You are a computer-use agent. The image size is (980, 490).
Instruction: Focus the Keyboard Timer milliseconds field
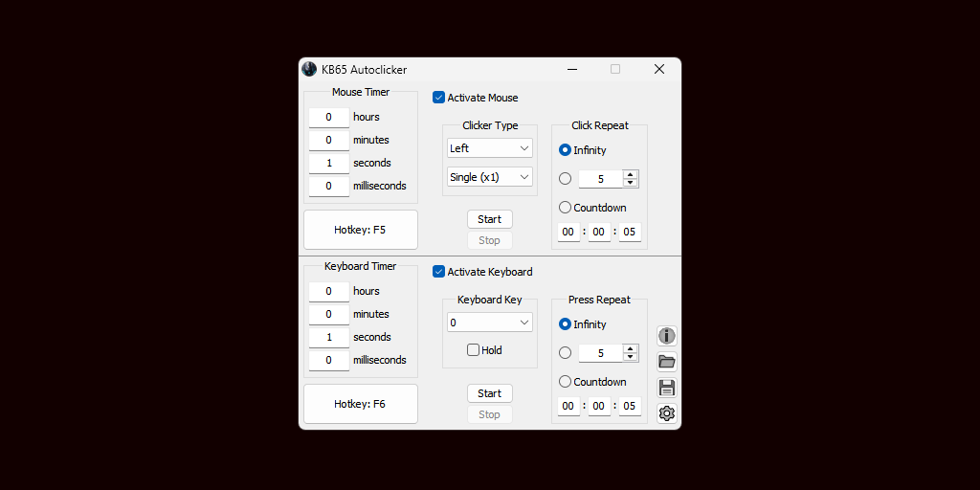point(329,361)
